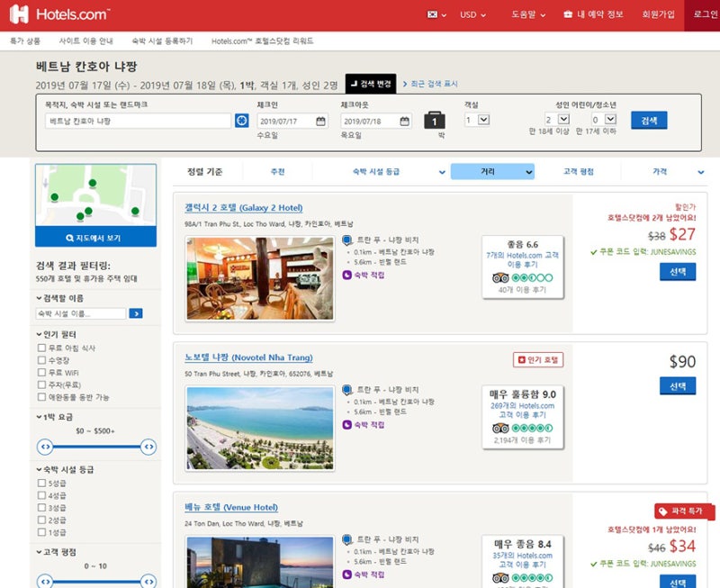Open the 숙박 시설 등록하기 menu item
Screen dimensions: 720x588
[x=162, y=41]
